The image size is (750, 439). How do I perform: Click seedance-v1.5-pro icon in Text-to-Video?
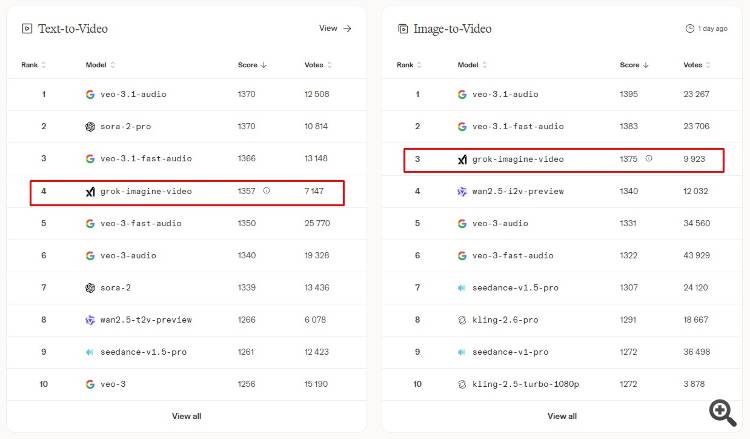tap(90, 352)
